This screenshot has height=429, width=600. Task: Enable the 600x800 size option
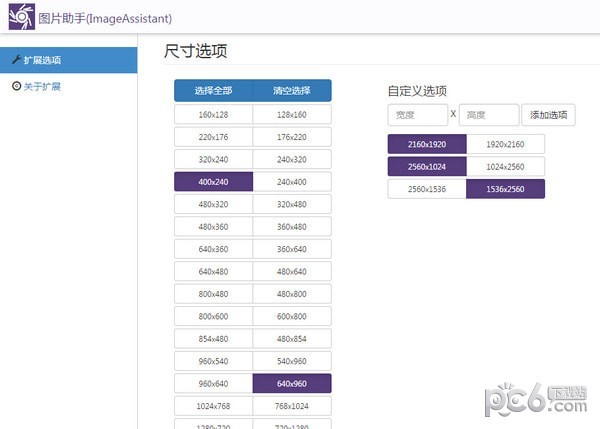(x=292, y=316)
